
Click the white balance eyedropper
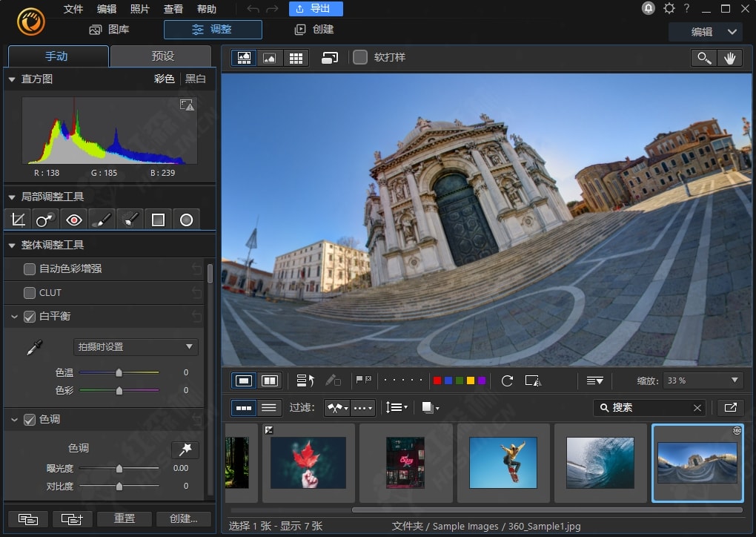(x=34, y=347)
